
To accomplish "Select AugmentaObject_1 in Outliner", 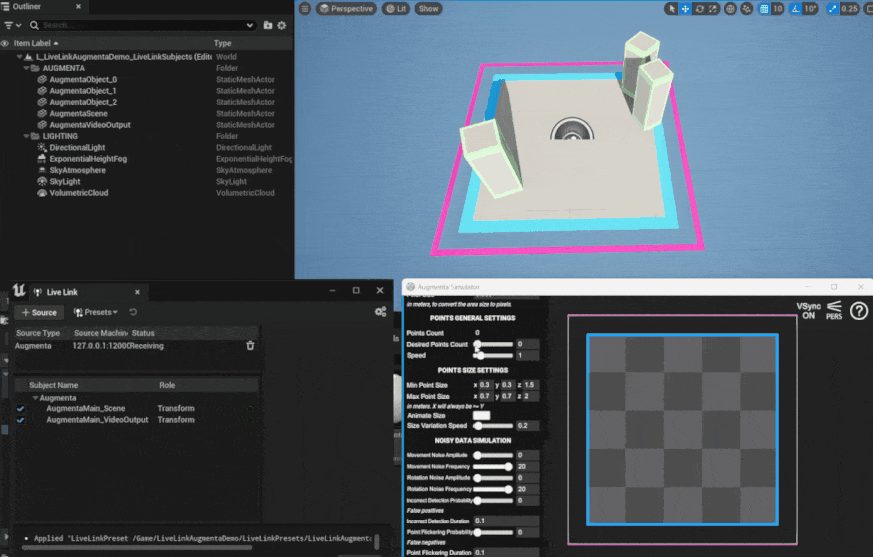I will coord(83,91).
